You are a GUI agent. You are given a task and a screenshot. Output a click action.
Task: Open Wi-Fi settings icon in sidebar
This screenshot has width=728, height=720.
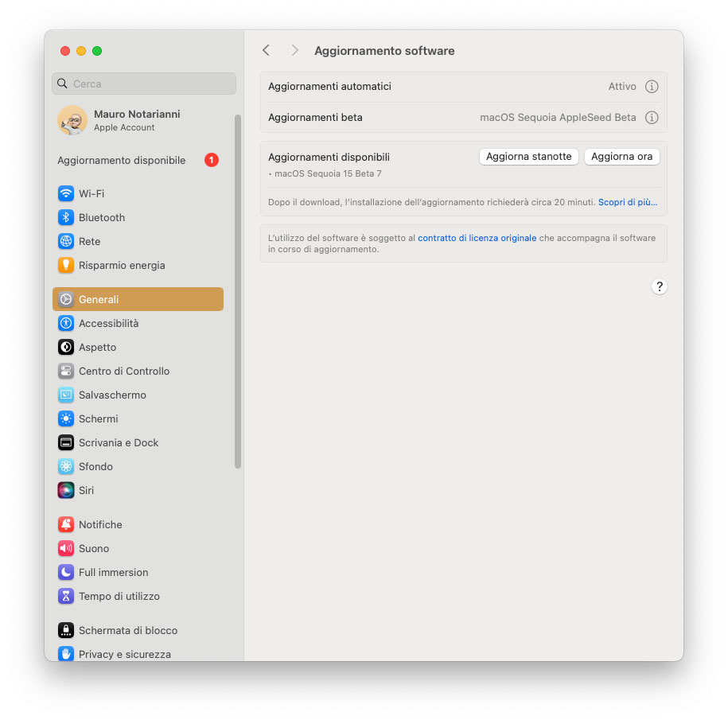(x=66, y=193)
